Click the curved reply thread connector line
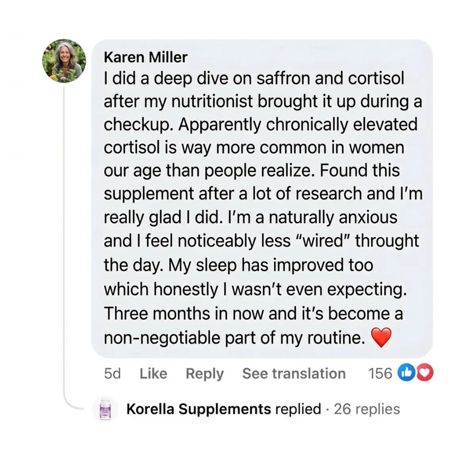 (71, 405)
